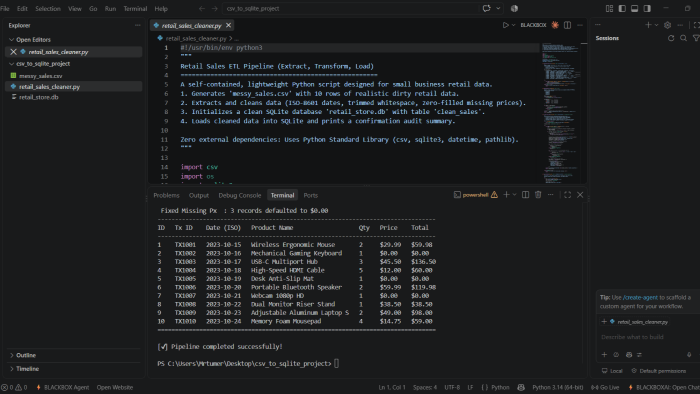This screenshot has height=394, width=700.
Task: Open the launch profile dropdown beside new terminal
Action: click(514, 195)
